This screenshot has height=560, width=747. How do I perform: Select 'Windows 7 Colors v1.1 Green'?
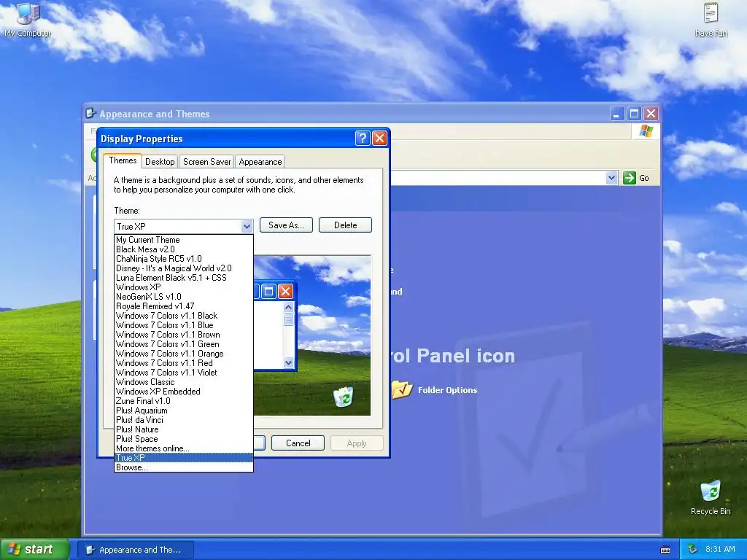coord(183,344)
